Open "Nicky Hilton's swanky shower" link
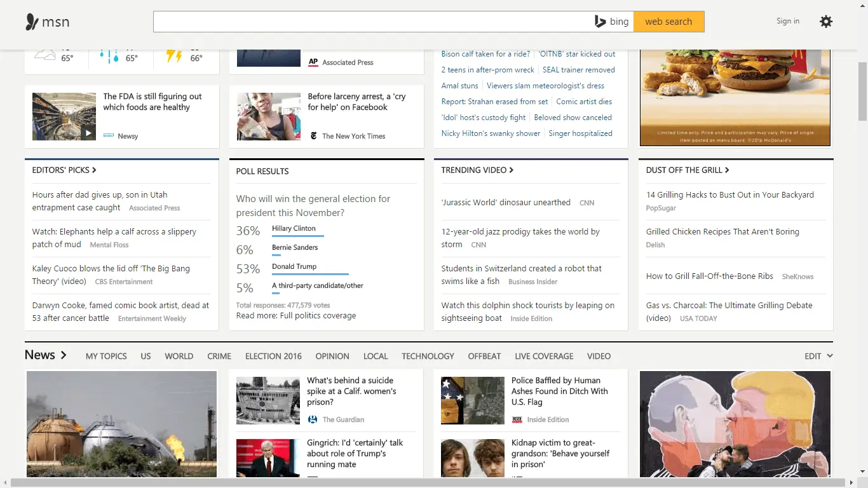Viewport: 868px width, 488px height. coord(491,133)
